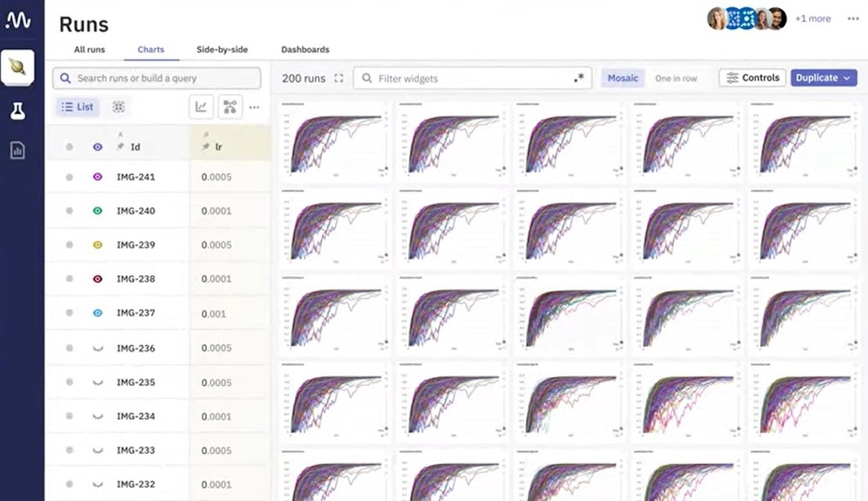
Task: Show run IMG-236 with its closed-eye icon
Action: coord(98,348)
